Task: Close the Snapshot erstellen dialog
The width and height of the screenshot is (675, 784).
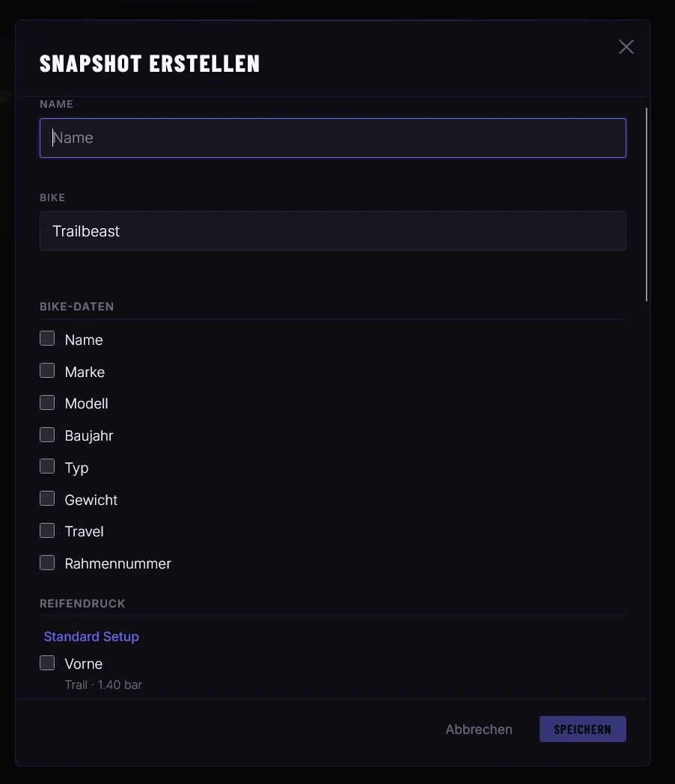Action: [626, 47]
